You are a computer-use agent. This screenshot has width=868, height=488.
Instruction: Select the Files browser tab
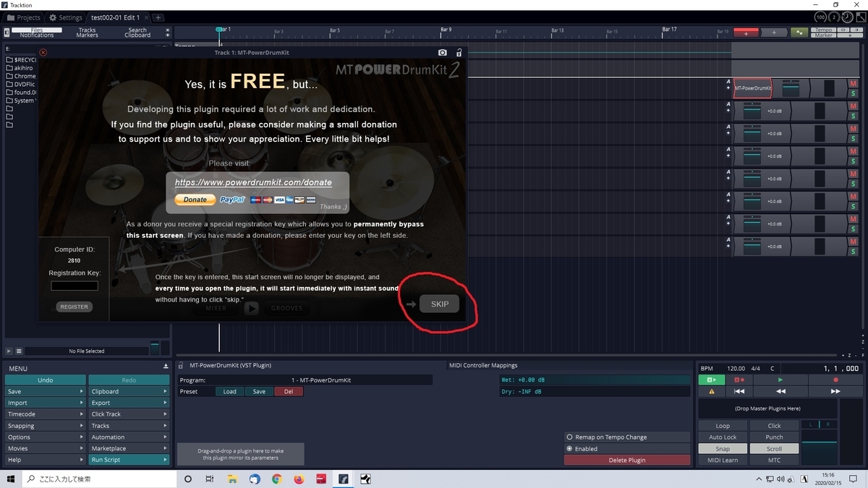(37, 30)
